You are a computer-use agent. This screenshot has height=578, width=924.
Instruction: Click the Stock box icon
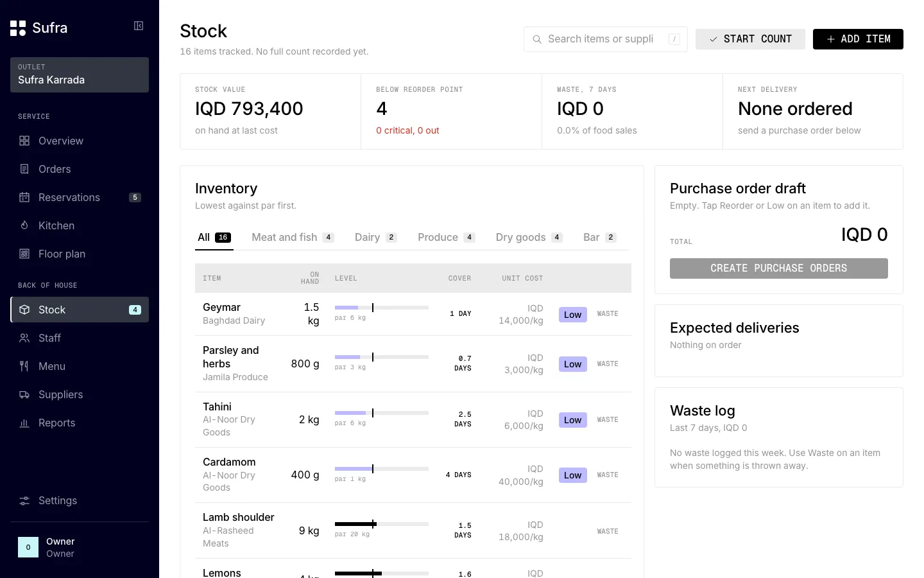(x=24, y=310)
